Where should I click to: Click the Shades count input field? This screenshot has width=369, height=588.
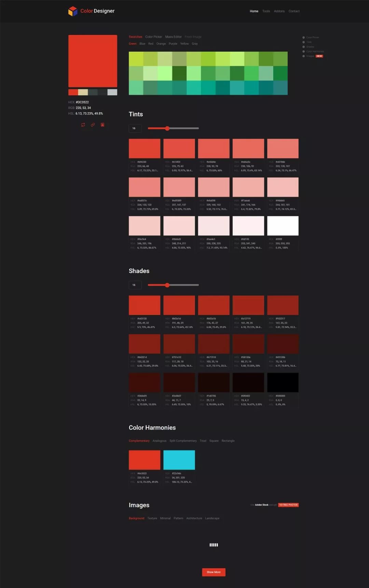coord(135,285)
